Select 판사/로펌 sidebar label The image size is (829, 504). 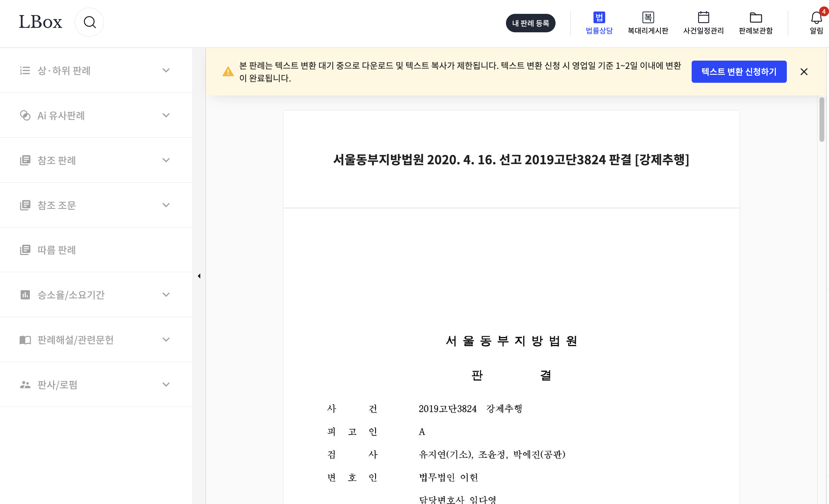[x=57, y=384]
